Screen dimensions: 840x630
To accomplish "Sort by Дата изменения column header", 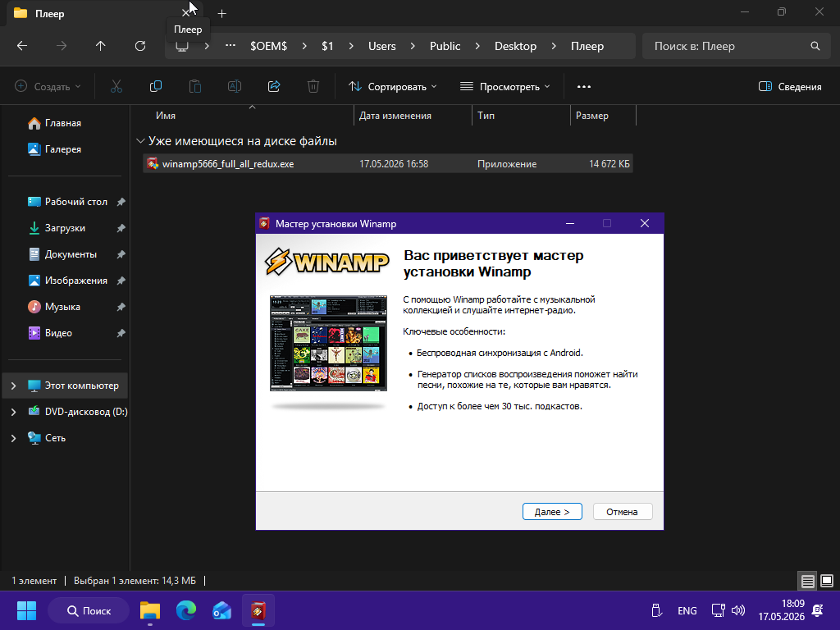I will pyautogui.click(x=395, y=116).
